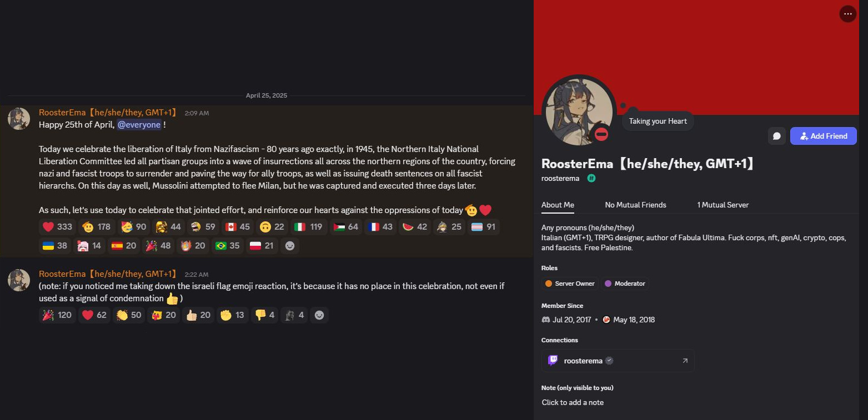
Task: Toggle the Italian flag reaction with 119
Action: [308, 227]
